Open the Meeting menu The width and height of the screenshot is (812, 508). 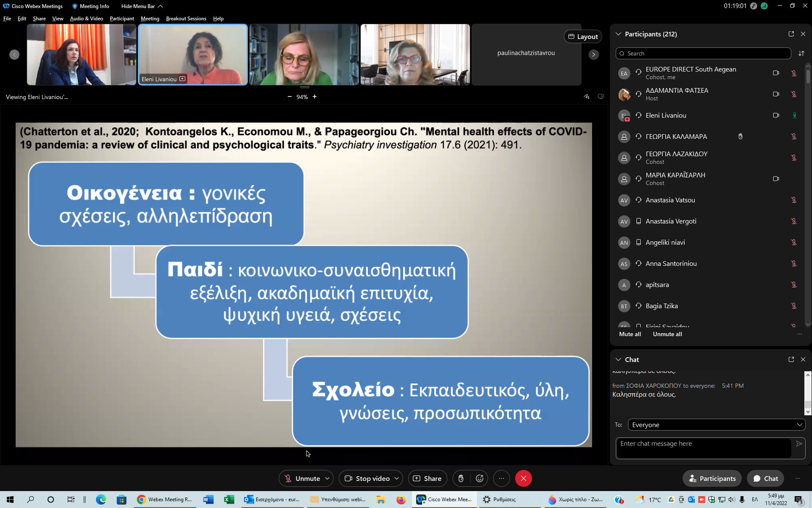(150, 19)
